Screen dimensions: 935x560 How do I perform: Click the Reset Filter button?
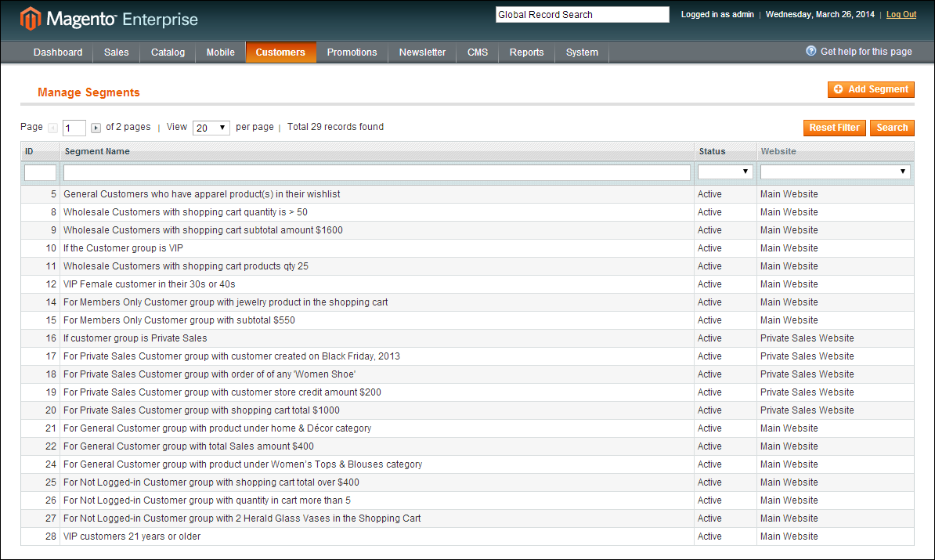tap(834, 128)
